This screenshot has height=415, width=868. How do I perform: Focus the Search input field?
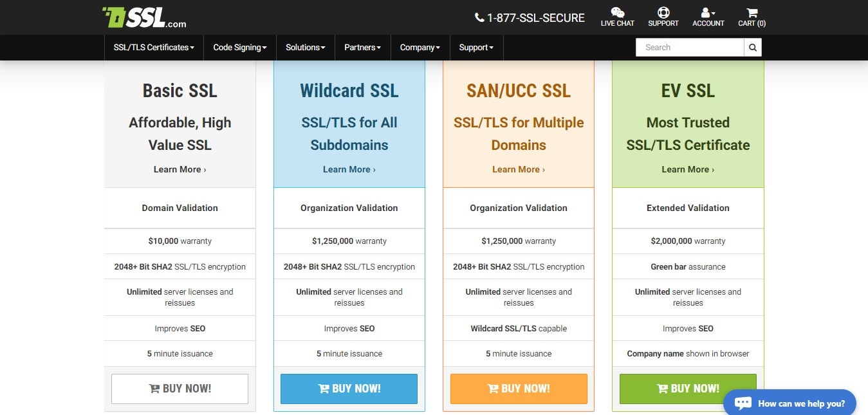pyautogui.click(x=690, y=48)
